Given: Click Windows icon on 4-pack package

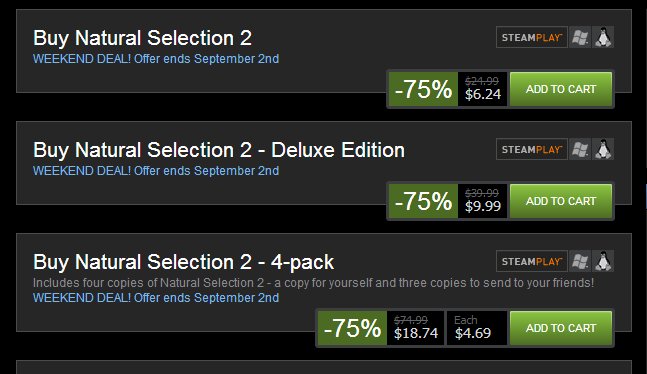Looking at the screenshot, I should pyautogui.click(x=580, y=261).
